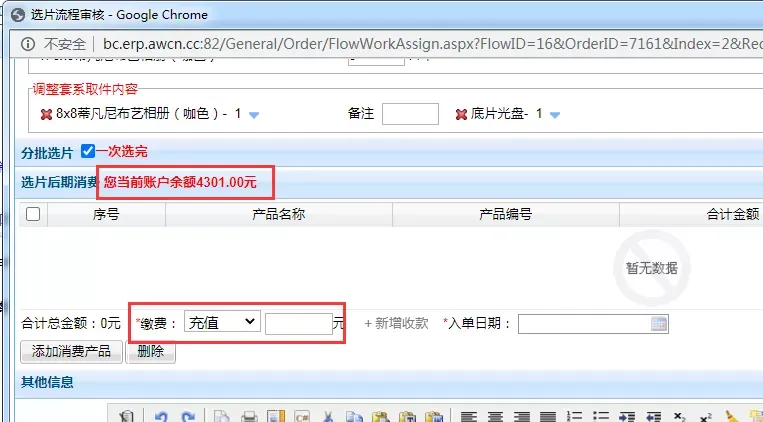Click the 备注 text input field
The height and width of the screenshot is (422, 763).
(x=410, y=114)
